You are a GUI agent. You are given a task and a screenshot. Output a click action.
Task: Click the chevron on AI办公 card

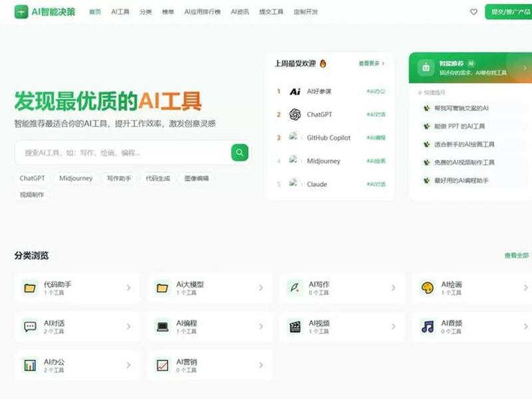[128, 365]
